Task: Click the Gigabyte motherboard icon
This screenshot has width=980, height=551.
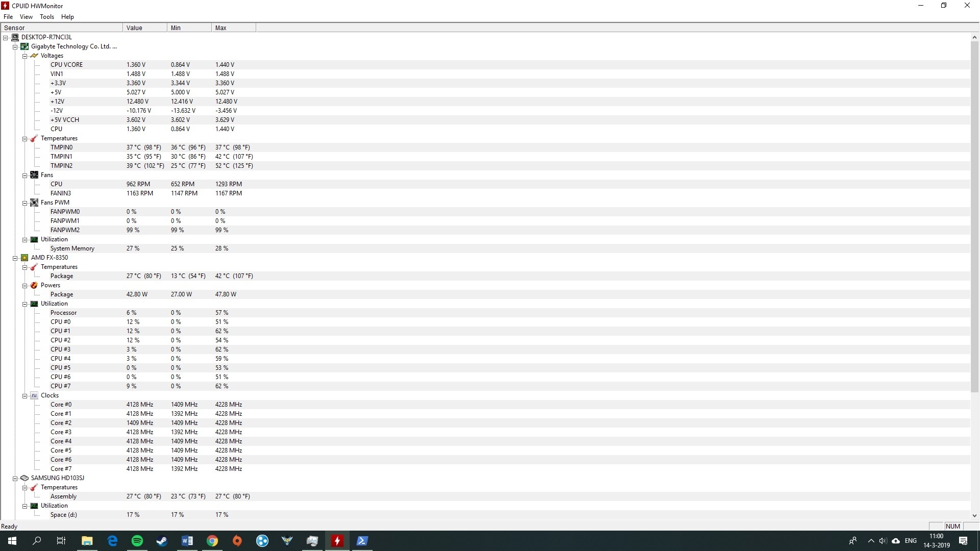Action: [24, 46]
